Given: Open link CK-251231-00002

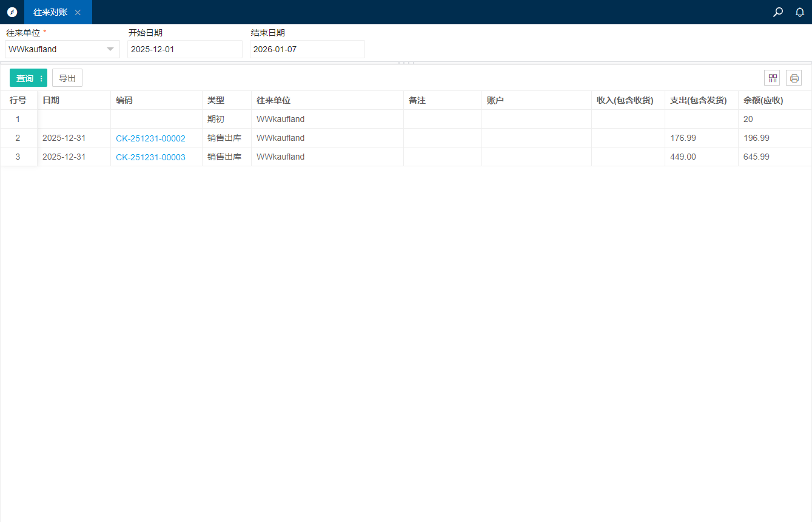Looking at the screenshot, I should pos(150,138).
